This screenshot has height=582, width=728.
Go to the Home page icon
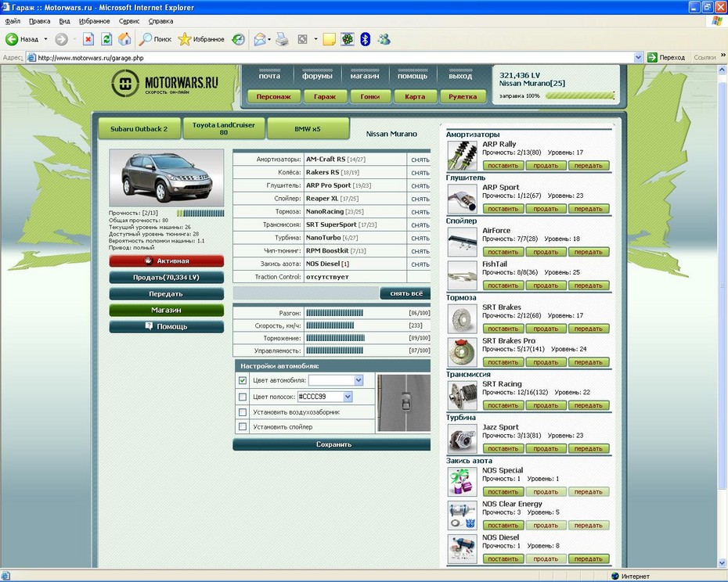[124, 39]
